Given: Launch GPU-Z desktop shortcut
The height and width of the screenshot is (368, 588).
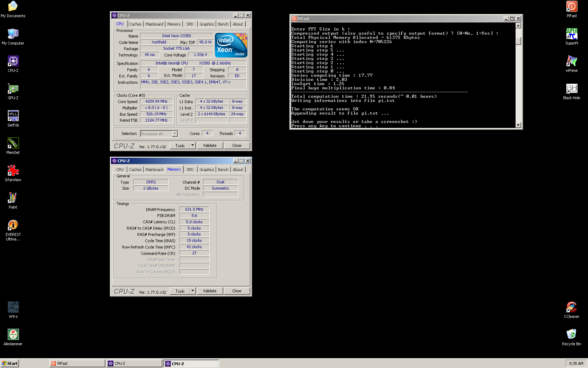Looking at the screenshot, I should (x=13, y=91).
